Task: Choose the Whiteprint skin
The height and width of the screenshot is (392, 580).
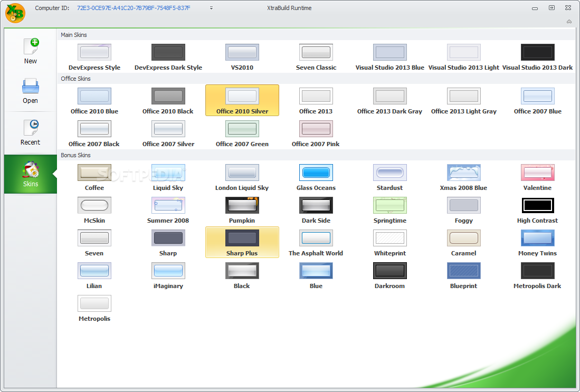Action: coord(390,243)
